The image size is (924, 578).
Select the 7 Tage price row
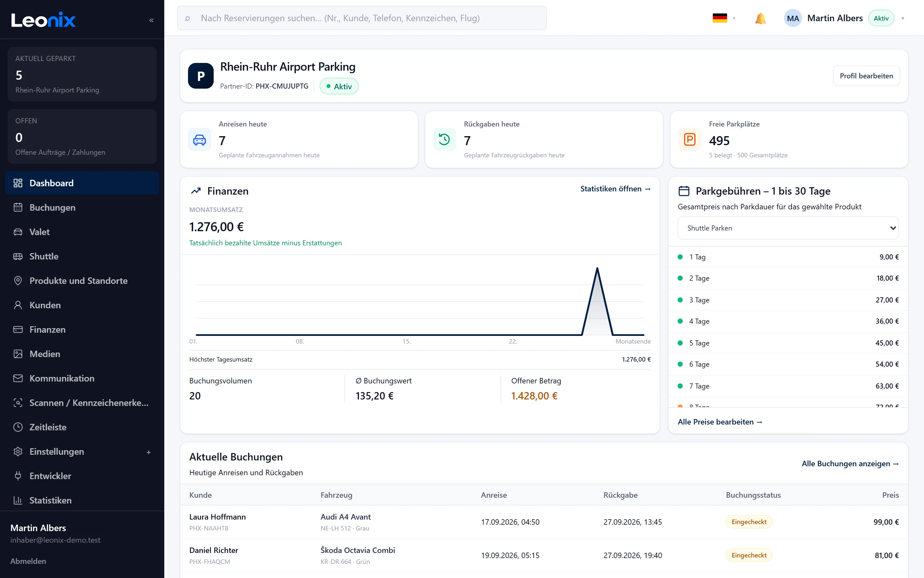click(x=788, y=386)
